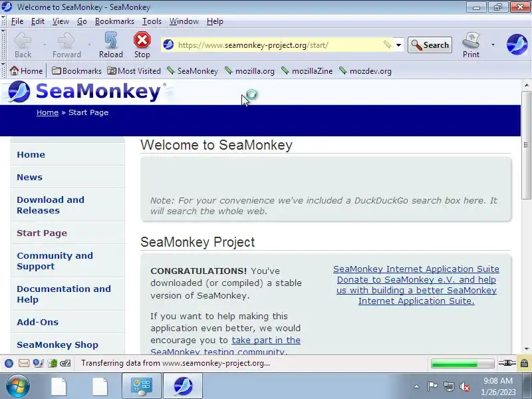
Task: Open the Most Visited folder
Action: 134,71
